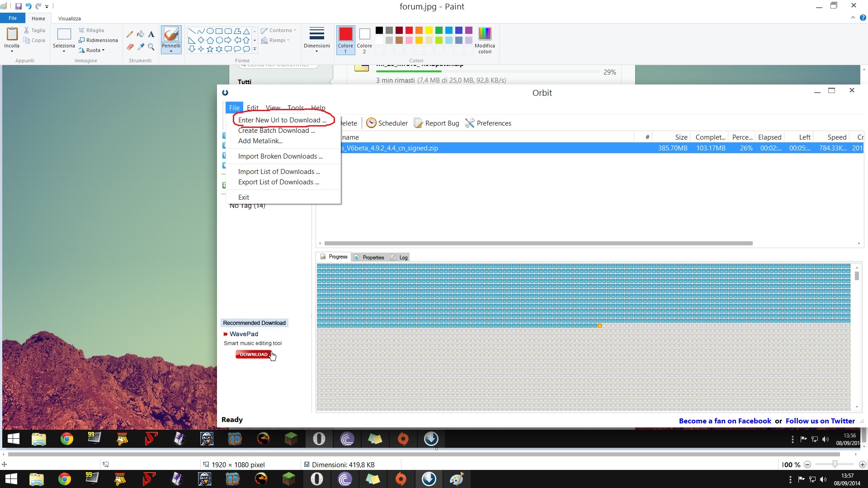
Task: Open the Riempi fill dropdown
Action: tap(275, 40)
